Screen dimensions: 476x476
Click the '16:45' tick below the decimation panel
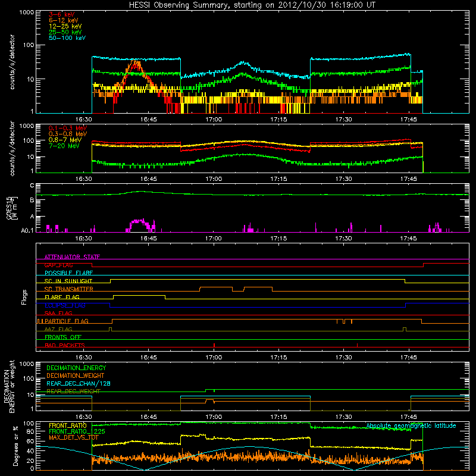tap(148, 417)
